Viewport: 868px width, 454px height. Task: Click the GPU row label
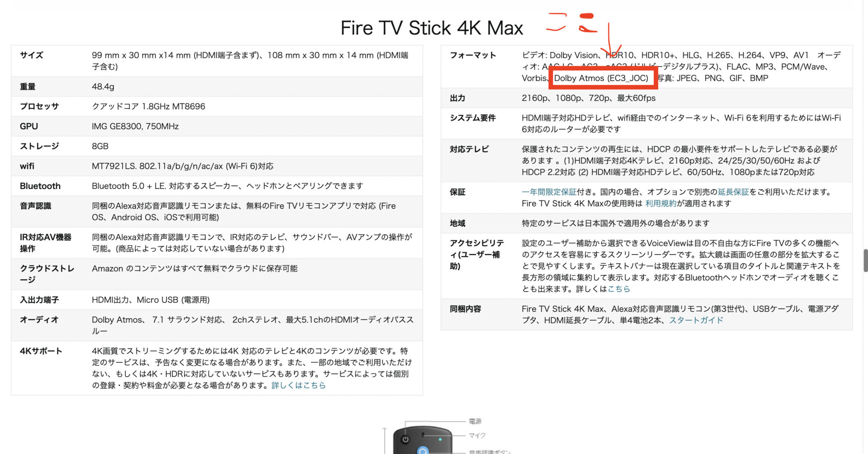pyautogui.click(x=29, y=126)
